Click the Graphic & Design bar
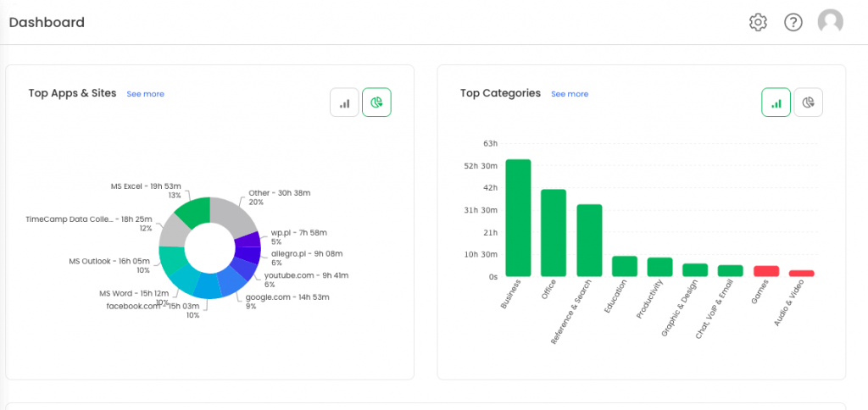 (x=695, y=269)
